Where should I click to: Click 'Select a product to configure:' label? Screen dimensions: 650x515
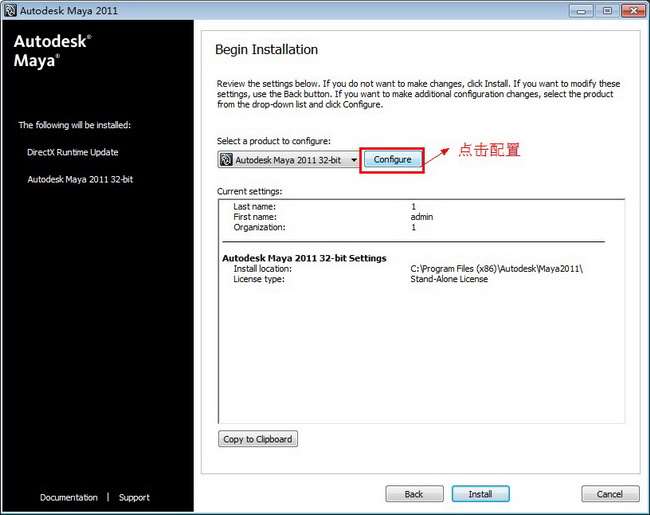pyautogui.click(x=274, y=141)
